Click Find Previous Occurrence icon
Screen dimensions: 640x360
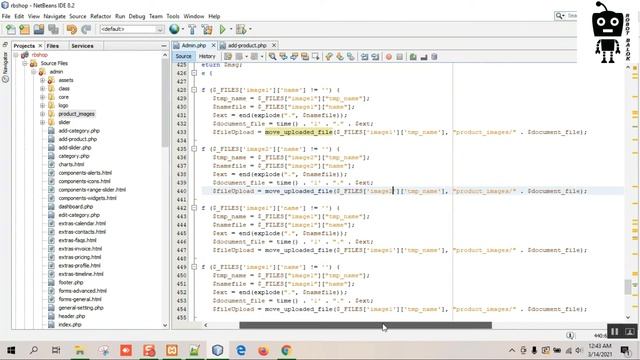(283, 57)
